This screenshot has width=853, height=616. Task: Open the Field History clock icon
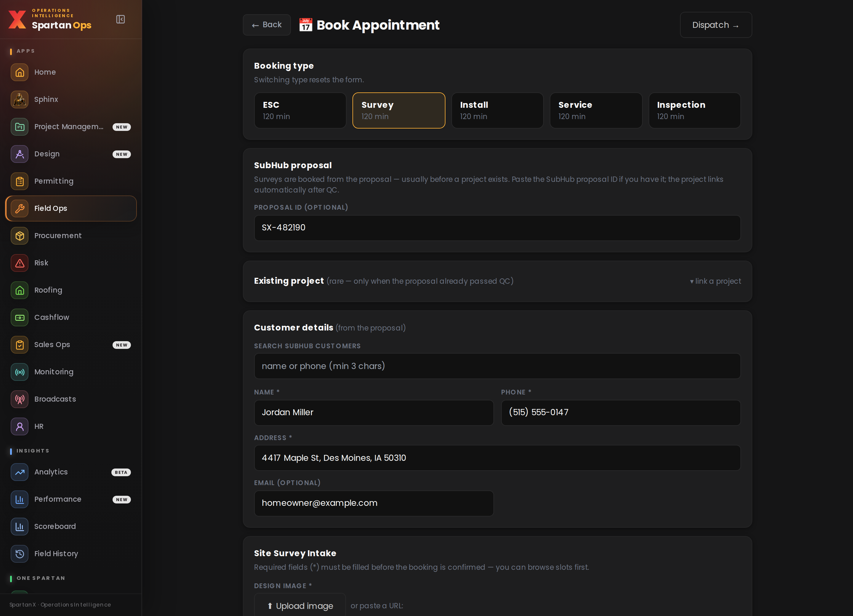pos(20,554)
